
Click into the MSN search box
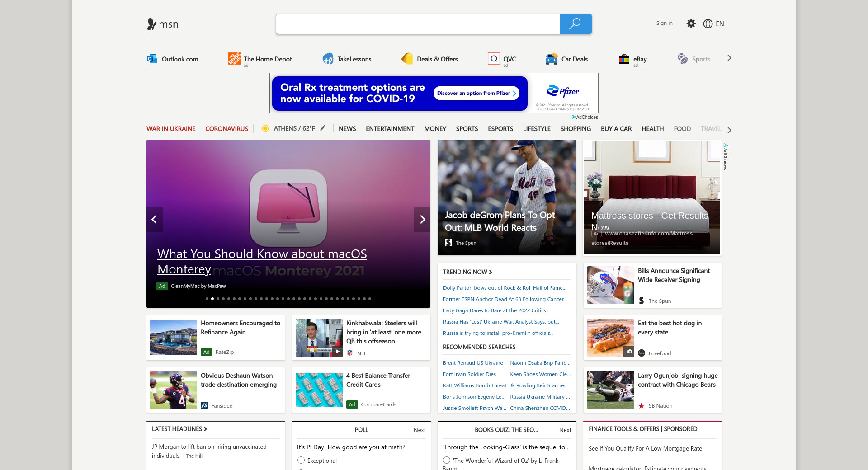418,24
